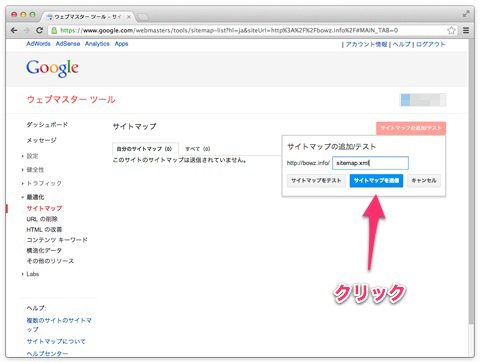This screenshot has height=363, width=480.
Task: Toggle fullscreen arrows in the window corner
Action: 466,14
